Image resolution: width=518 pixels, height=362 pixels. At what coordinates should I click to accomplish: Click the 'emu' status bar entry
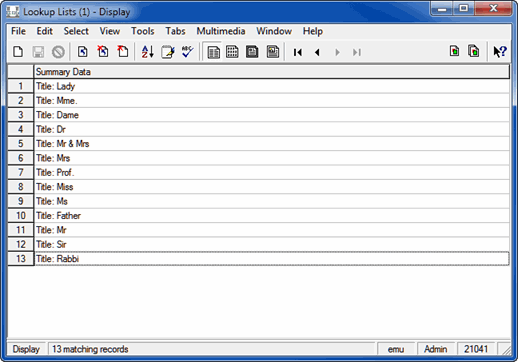click(396, 349)
